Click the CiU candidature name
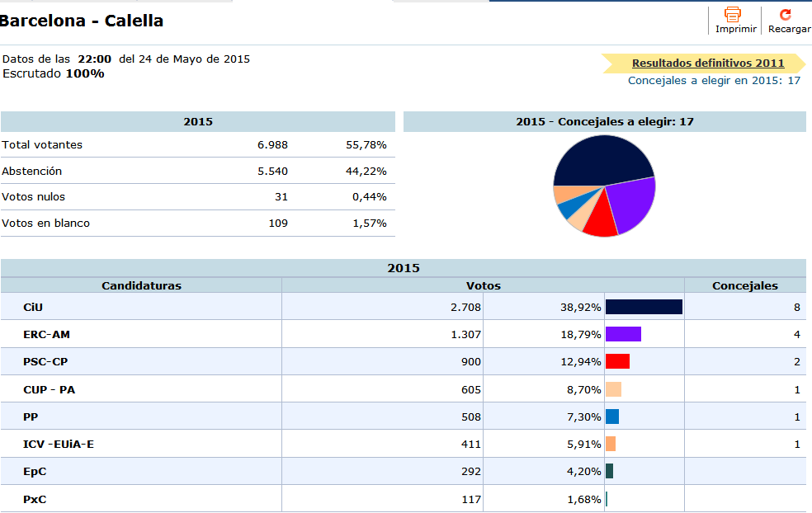Image resolution: width=812 pixels, height=513 pixels. coord(33,308)
